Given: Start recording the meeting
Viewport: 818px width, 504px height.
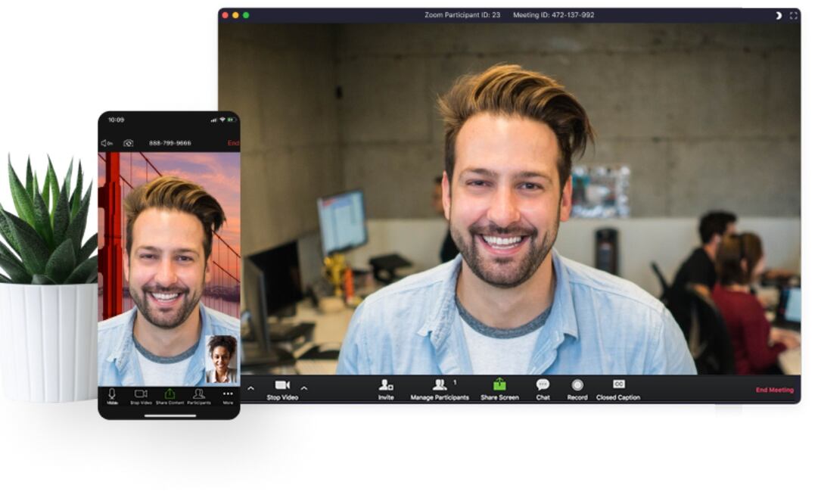Looking at the screenshot, I should 577,384.
